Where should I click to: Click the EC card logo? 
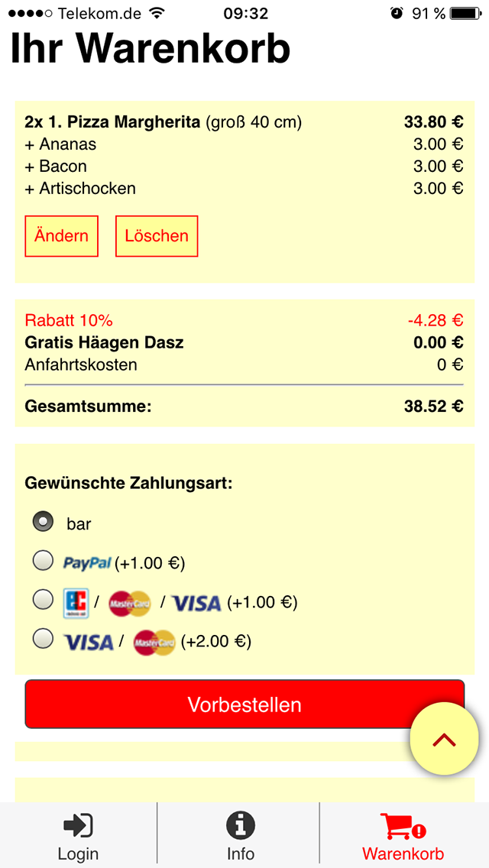pos(76,603)
